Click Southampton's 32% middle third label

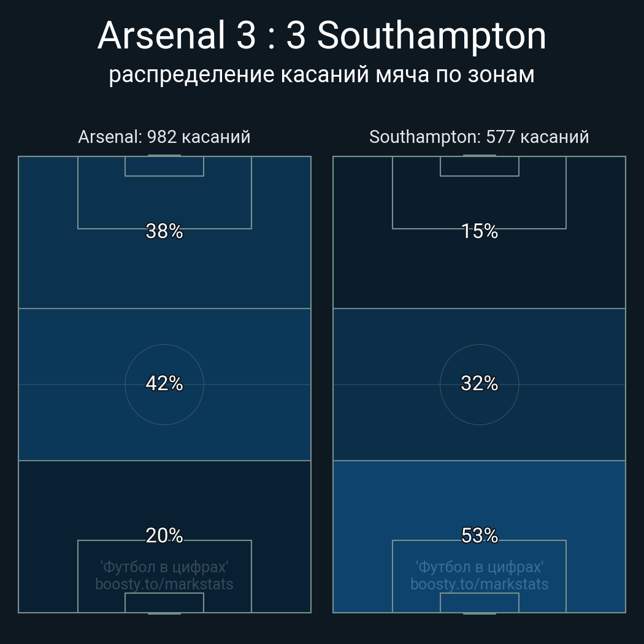(x=479, y=383)
